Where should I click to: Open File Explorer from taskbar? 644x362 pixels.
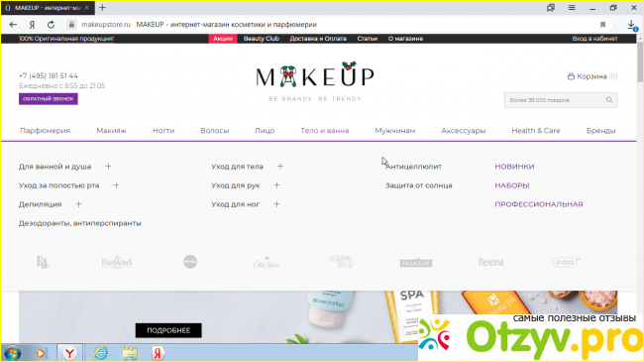[130, 353]
